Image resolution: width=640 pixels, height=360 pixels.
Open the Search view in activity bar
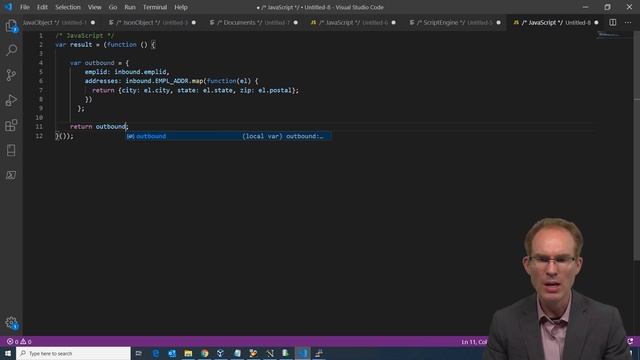11,50
